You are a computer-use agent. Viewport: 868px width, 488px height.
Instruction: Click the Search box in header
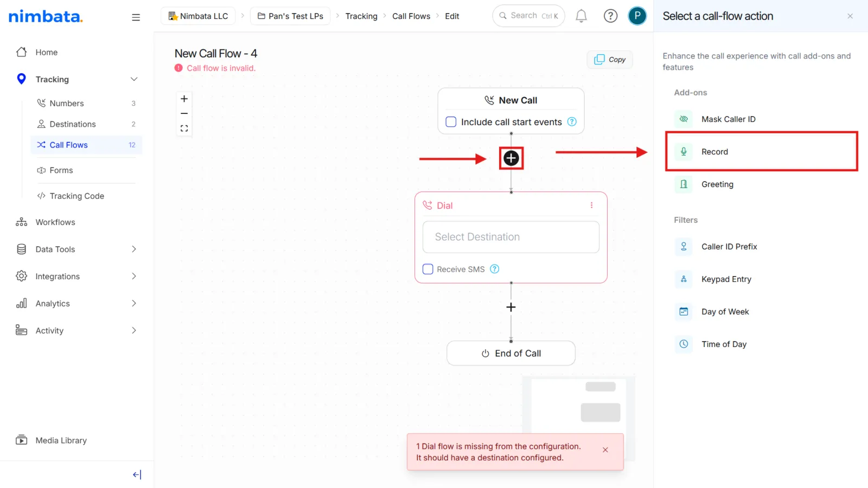[x=528, y=16]
